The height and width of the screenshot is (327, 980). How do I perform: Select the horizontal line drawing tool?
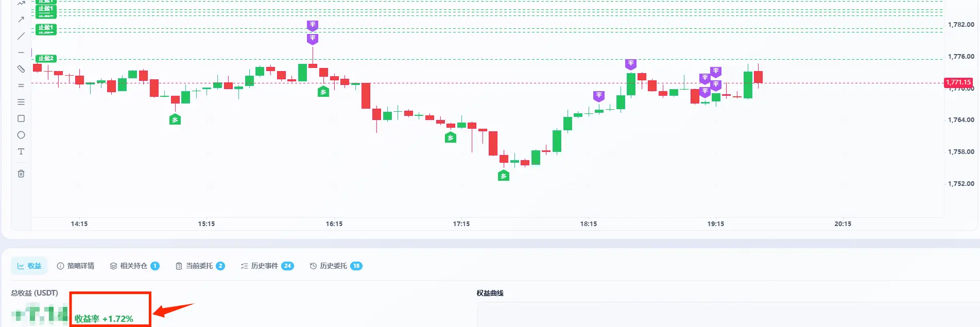tap(21, 53)
